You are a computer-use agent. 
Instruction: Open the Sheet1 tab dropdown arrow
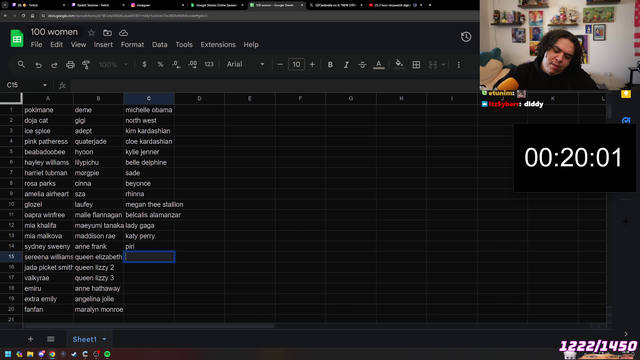coord(104,339)
